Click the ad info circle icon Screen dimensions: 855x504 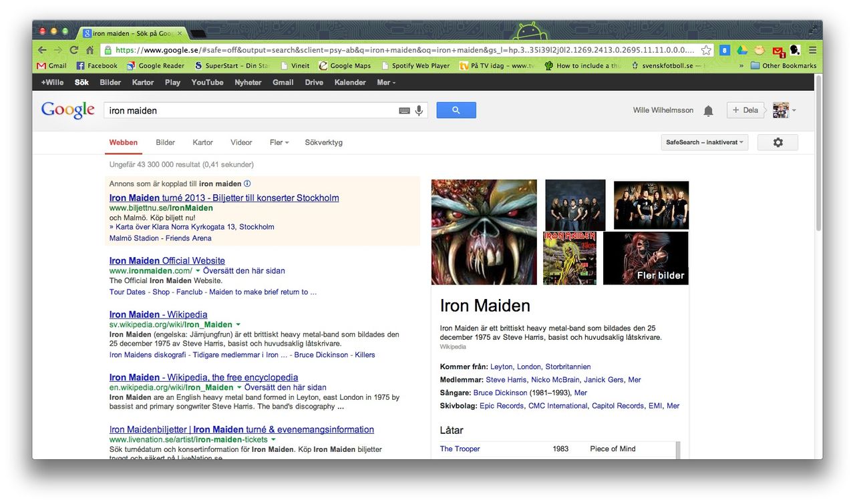pyautogui.click(x=247, y=184)
